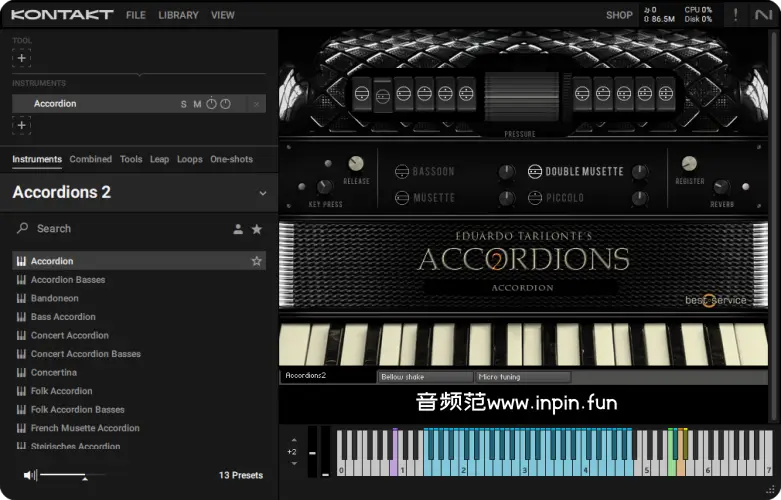Click the Native Instruments logo icon
Viewport: 781px width, 500px height.
point(764,15)
